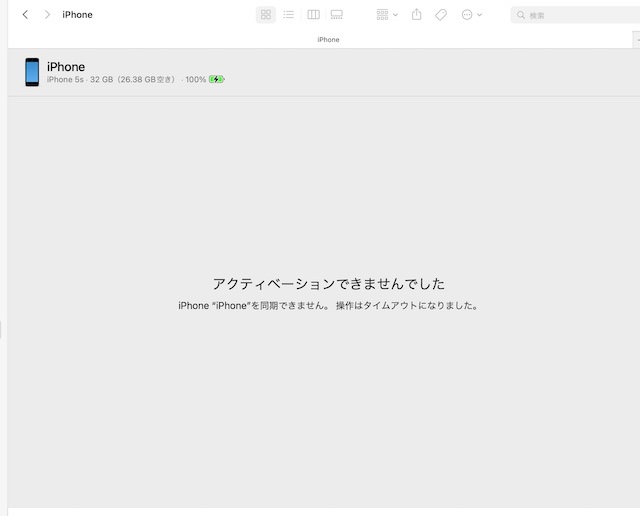This screenshot has width=640, height=516.
Task: Click the iPhone 5s 32 GB details text
Action: (111, 79)
